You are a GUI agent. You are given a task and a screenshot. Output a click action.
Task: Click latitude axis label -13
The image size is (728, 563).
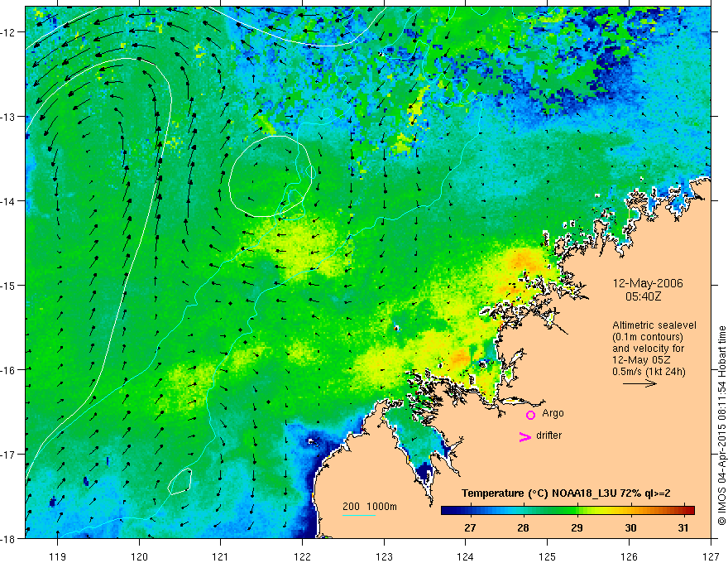pos(8,117)
